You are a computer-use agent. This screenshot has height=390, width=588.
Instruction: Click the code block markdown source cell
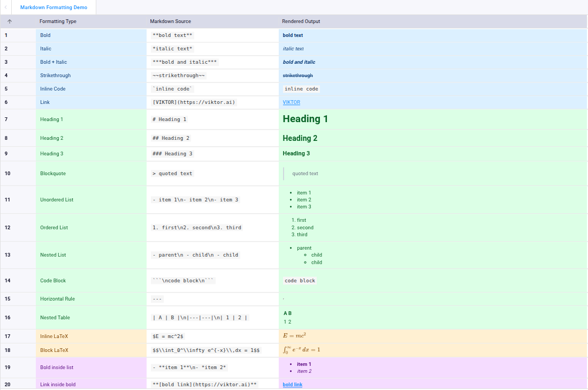click(x=212, y=280)
